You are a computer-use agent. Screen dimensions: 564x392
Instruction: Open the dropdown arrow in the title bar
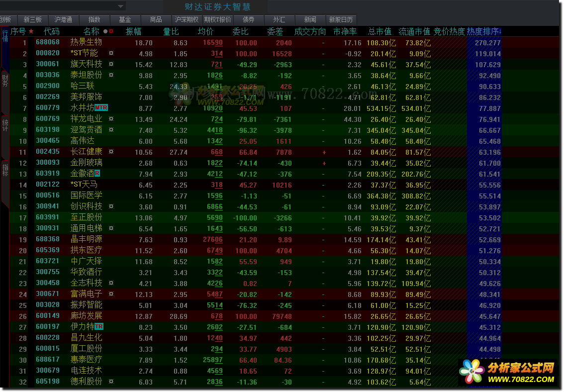coord(121,6)
